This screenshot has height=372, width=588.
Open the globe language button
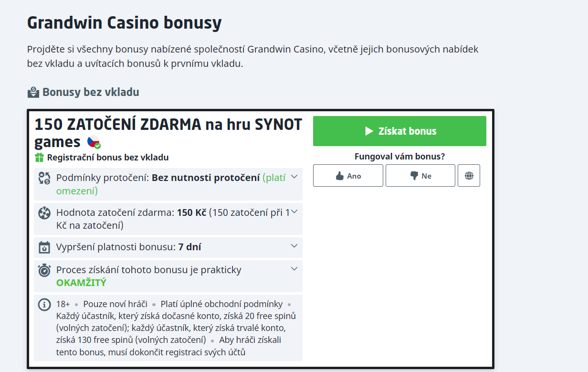point(469,176)
